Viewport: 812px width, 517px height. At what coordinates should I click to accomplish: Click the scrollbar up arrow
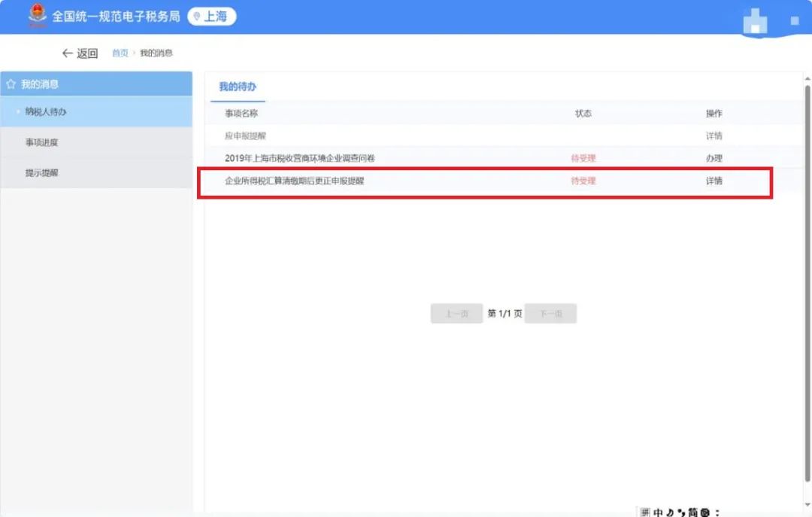pos(807,78)
